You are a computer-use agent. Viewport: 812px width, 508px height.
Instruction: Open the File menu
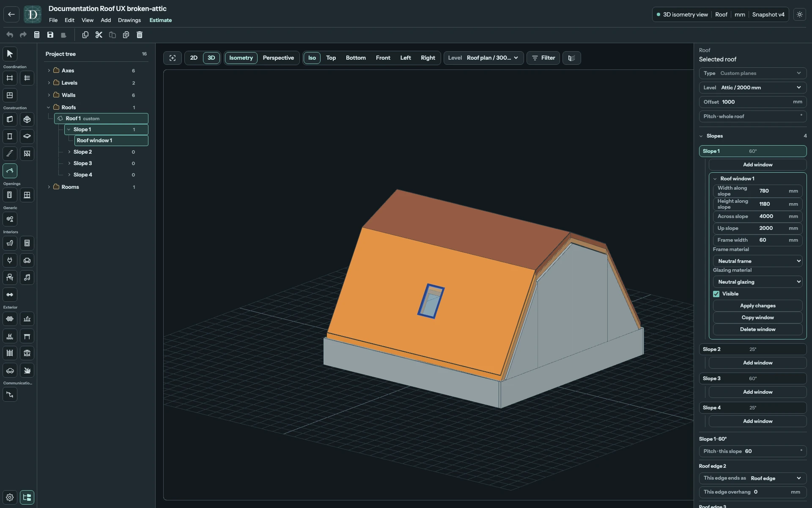[53, 20]
